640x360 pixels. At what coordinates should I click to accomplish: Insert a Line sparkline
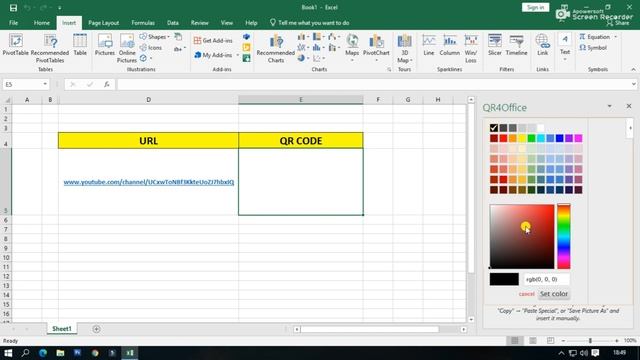point(429,45)
